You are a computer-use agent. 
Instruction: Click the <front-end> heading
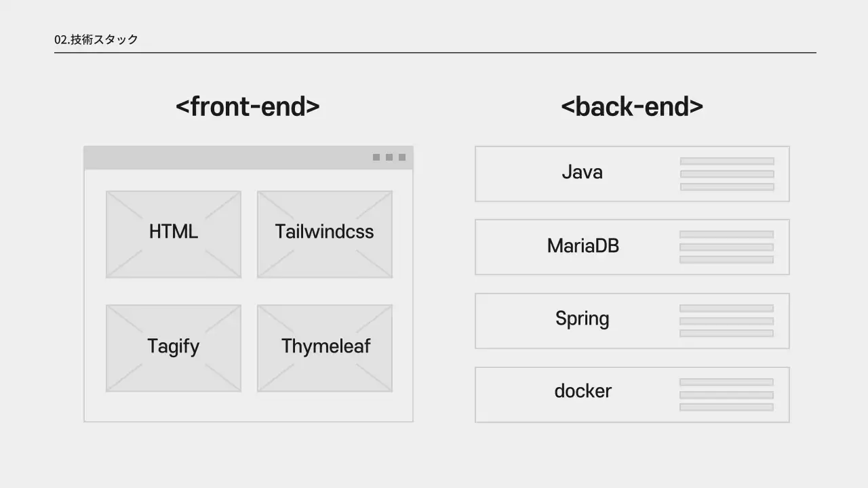(248, 106)
